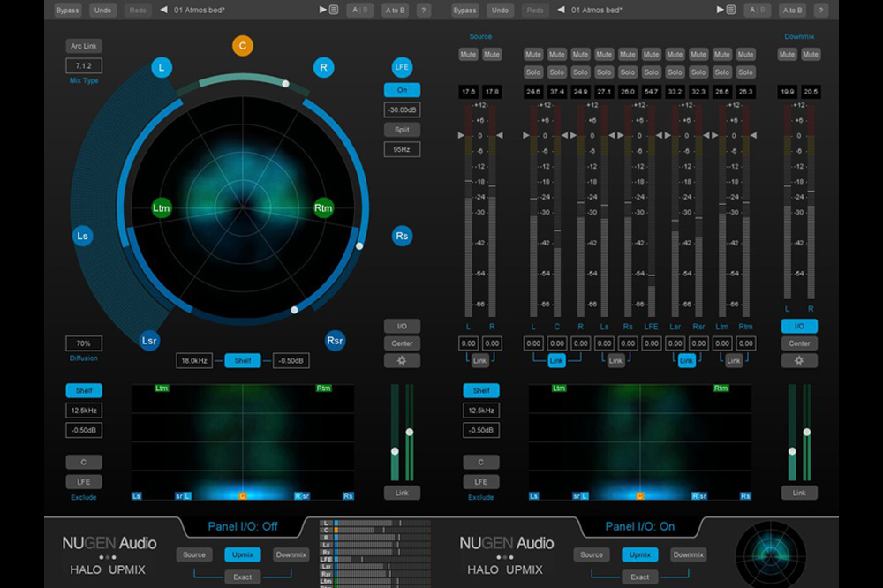Open the 7.1.2 Mix Type selector
The image size is (883, 588).
click(84, 66)
